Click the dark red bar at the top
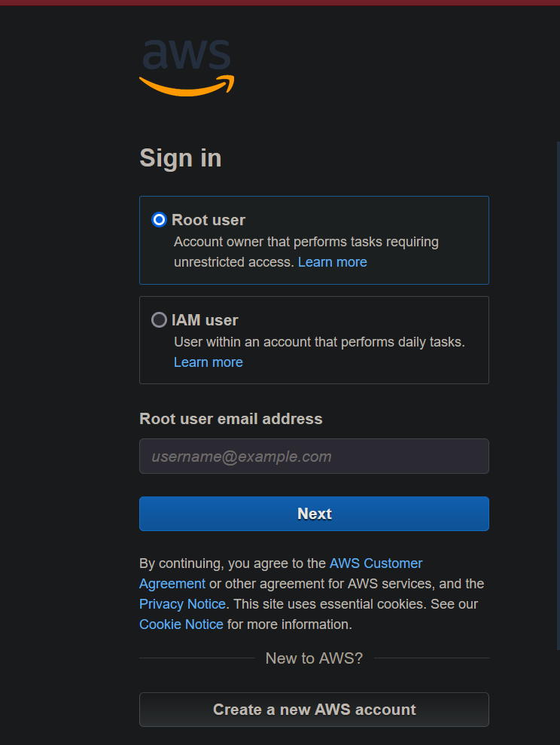 [x=280, y=2]
